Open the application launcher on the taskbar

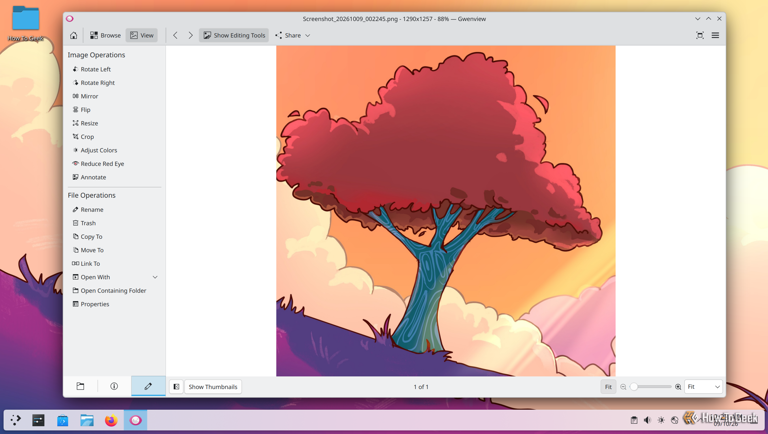(x=16, y=420)
